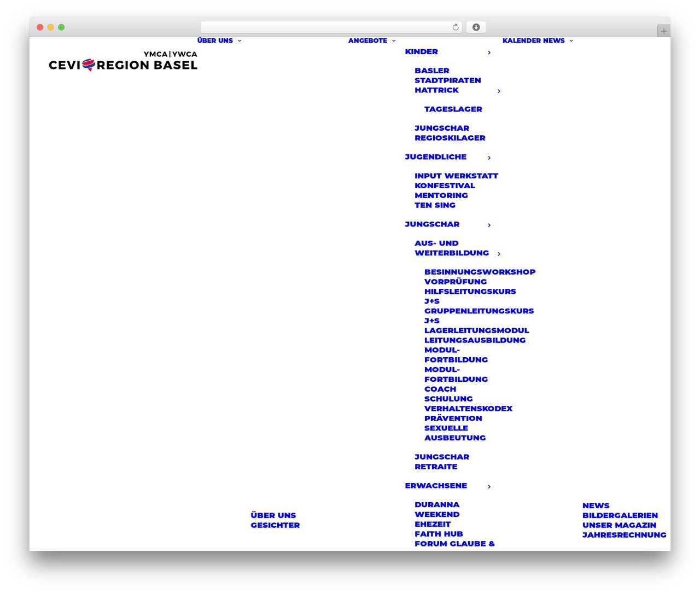Go to Unser Magazin page

click(x=619, y=525)
